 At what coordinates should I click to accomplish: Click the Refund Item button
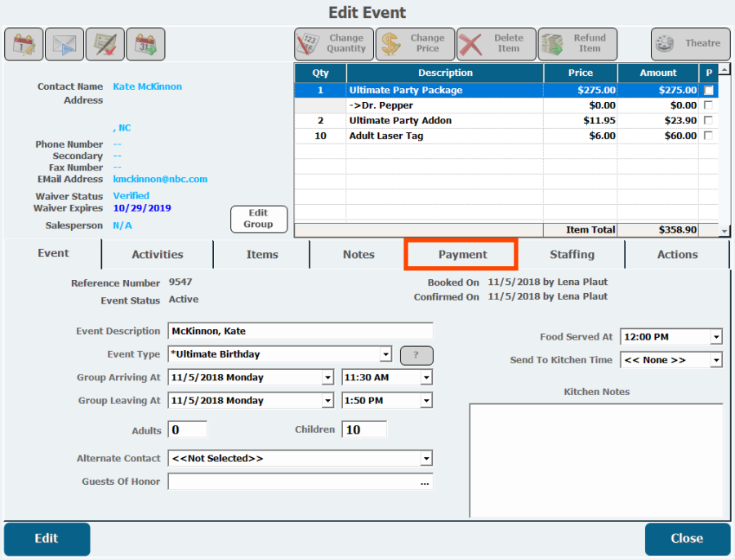[x=577, y=44]
